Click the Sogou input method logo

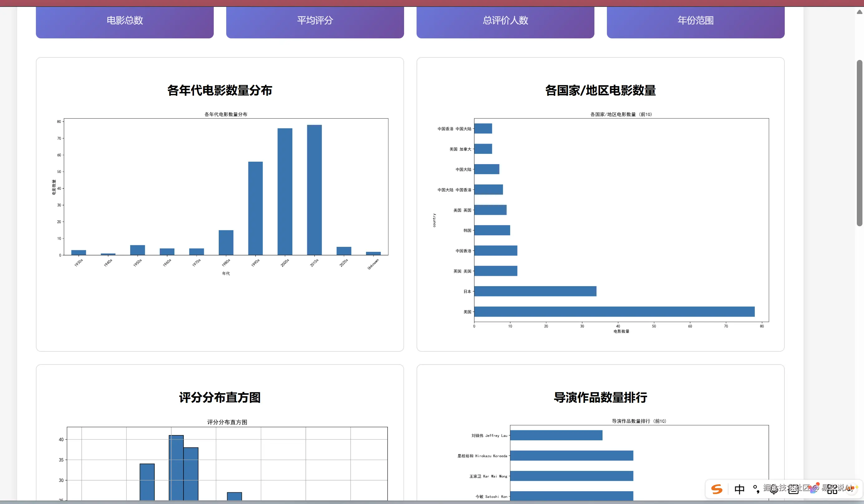(x=717, y=489)
